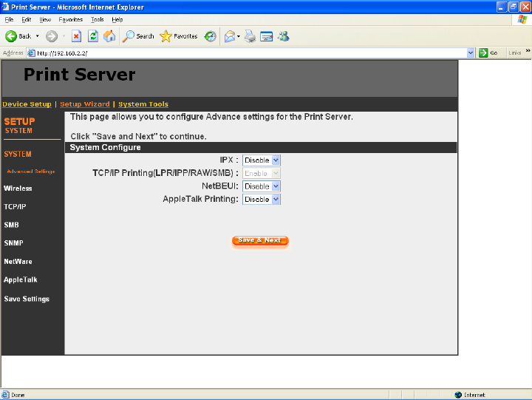This screenshot has height=400, width=532.
Task: Select AppleTalk in the sidebar
Action: pyautogui.click(x=21, y=279)
